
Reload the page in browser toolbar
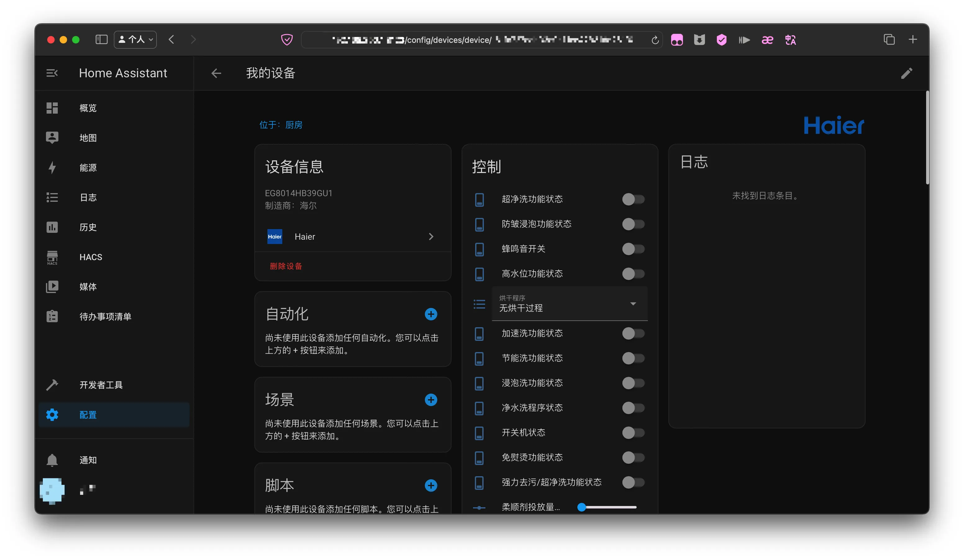point(655,40)
